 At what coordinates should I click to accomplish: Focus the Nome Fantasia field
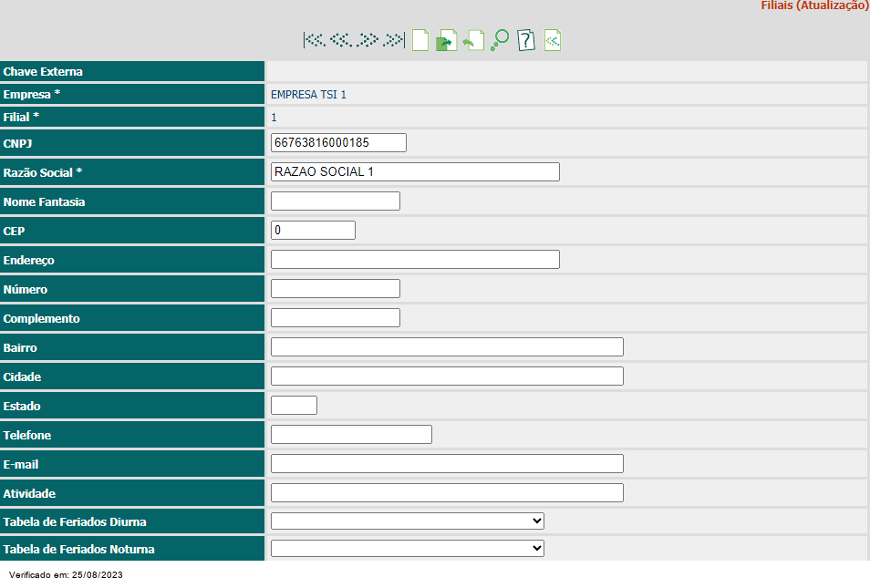click(x=335, y=201)
